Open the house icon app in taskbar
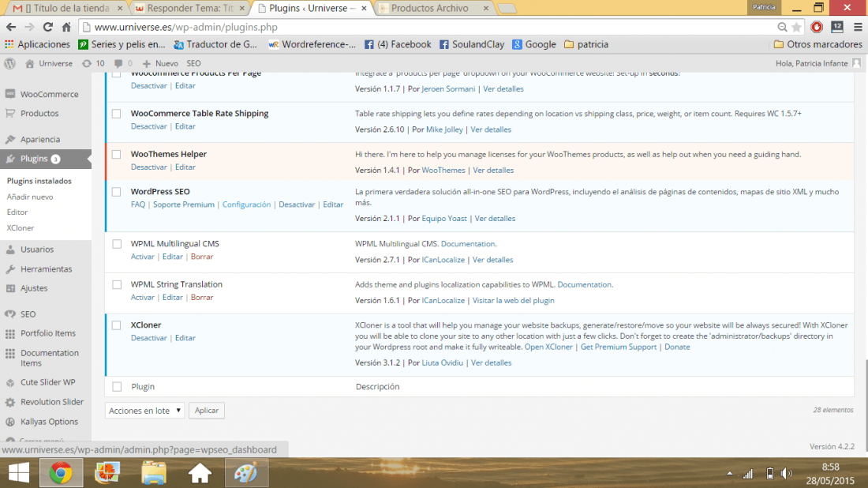 pos(200,473)
